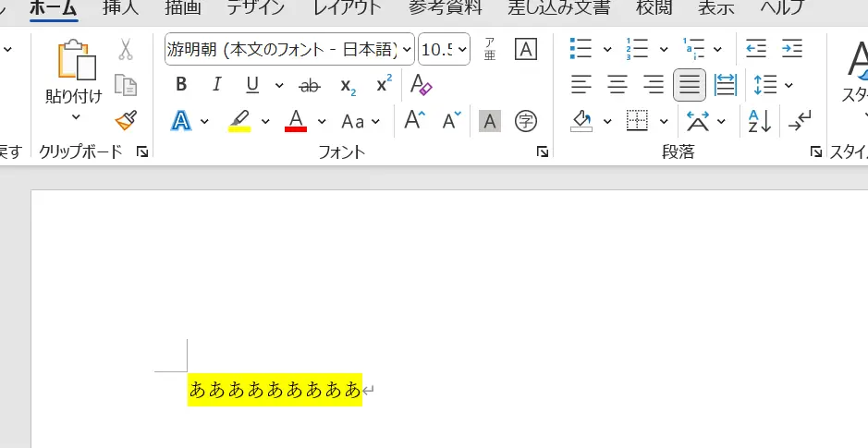Center the paragraph text
The width and height of the screenshot is (868, 448).
pos(617,85)
